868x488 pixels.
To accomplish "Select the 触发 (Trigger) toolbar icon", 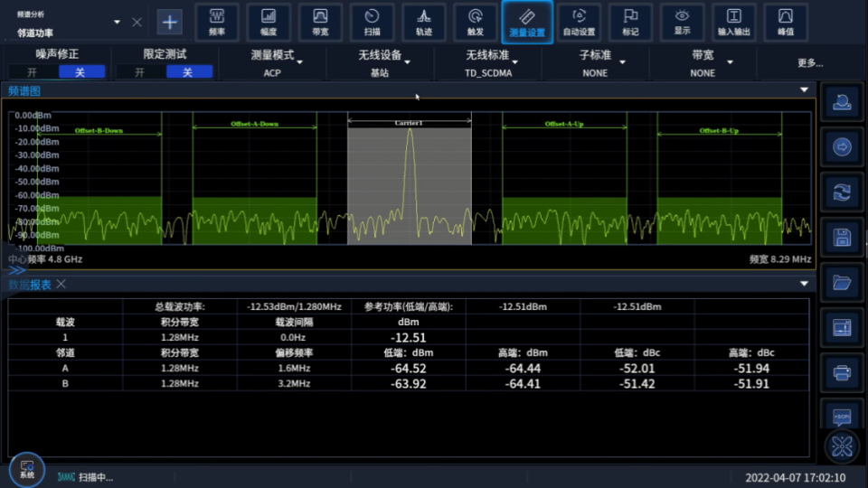I will [476, 22].
